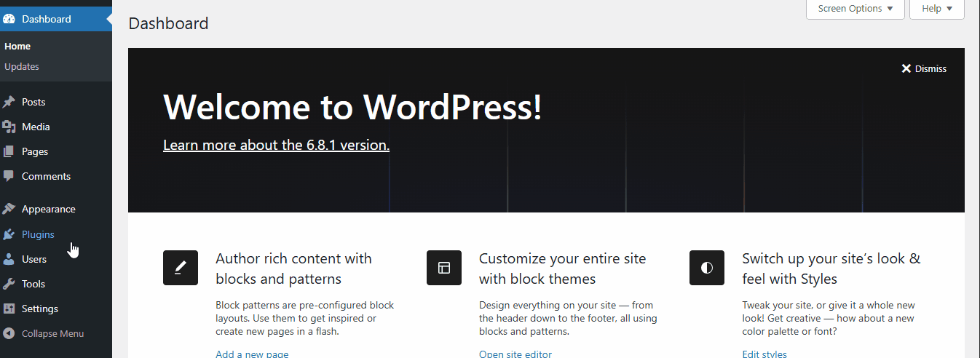Open the Appearance menu label

[49, 209]
